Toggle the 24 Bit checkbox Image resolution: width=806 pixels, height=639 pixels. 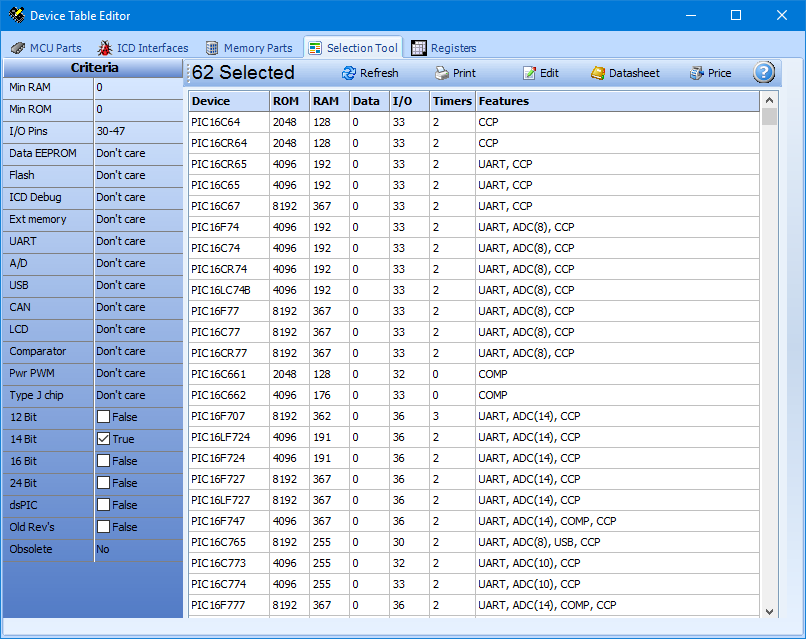[103, 483]
